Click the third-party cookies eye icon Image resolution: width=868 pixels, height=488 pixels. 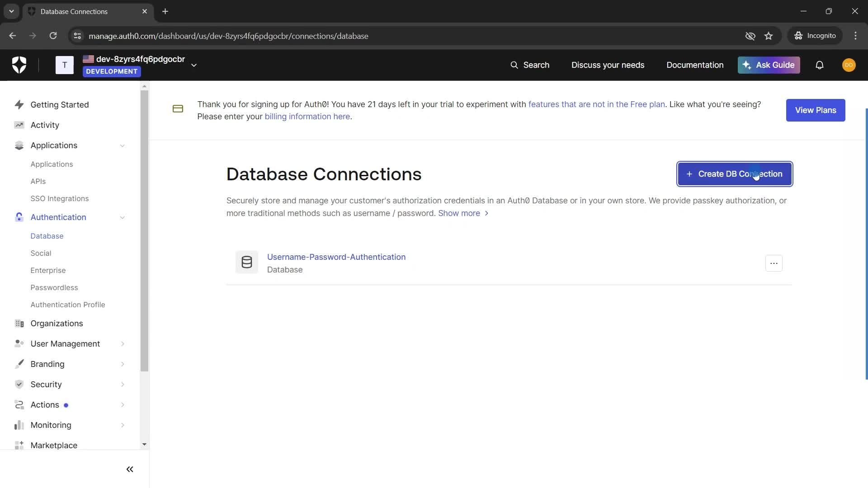(750, 36)
